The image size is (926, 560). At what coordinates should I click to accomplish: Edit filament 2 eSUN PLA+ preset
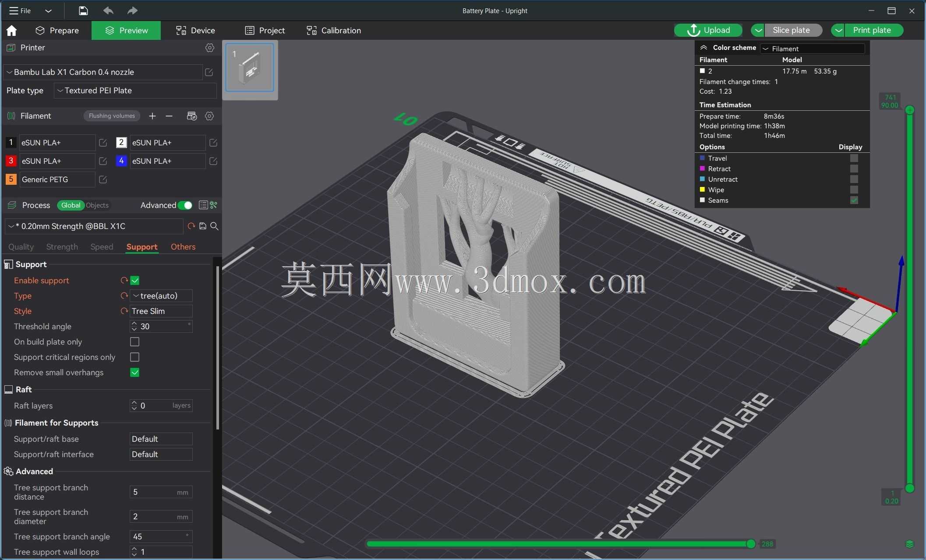[213, 143]
